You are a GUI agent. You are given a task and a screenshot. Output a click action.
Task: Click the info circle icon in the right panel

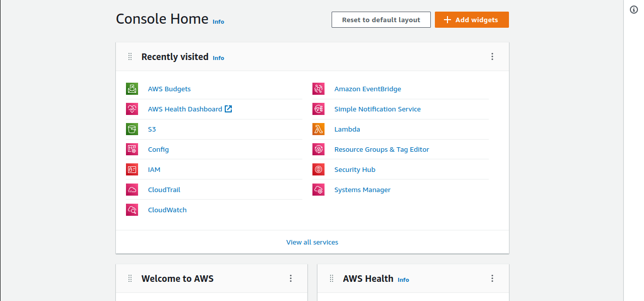coord(634,10)
